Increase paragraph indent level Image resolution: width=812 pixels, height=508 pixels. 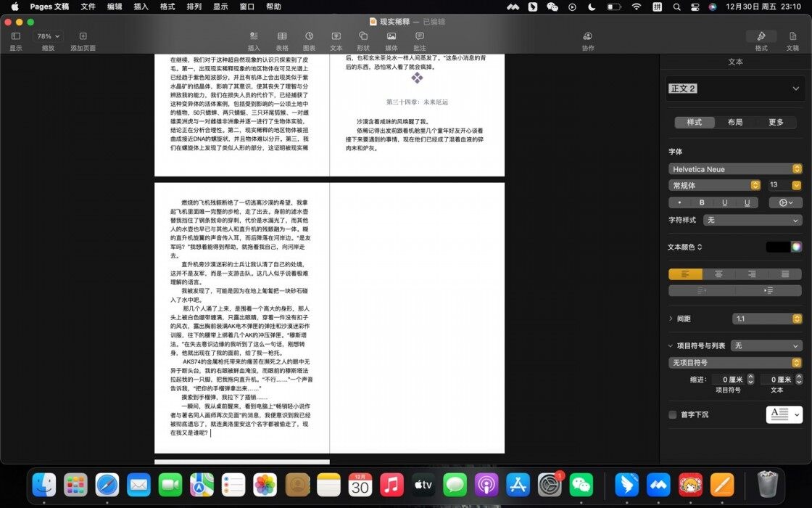click(x=768, y=291)
